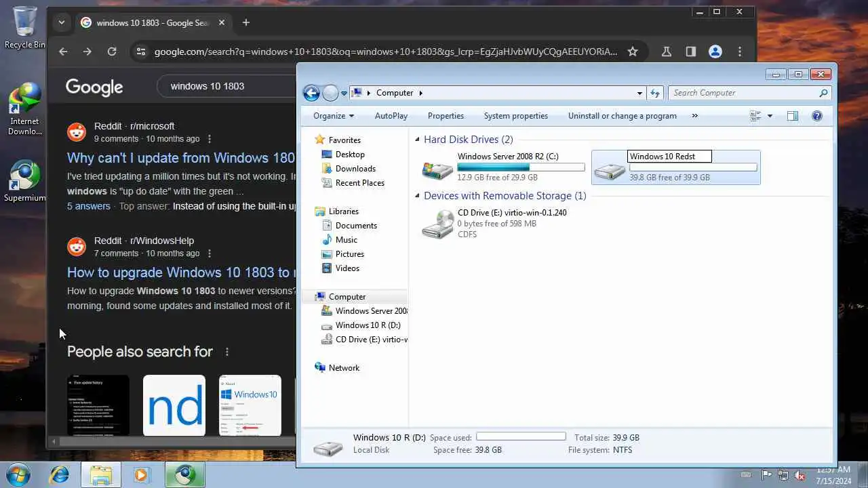Open Chrome Labs flask icon
Viewport: 868px width, 488px height.
pyautogui.click(x=666, y=52)
